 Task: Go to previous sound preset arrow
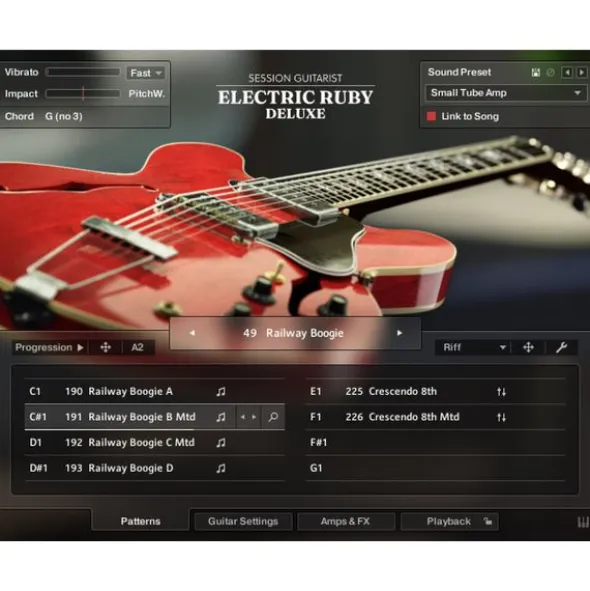click(567, 72)
